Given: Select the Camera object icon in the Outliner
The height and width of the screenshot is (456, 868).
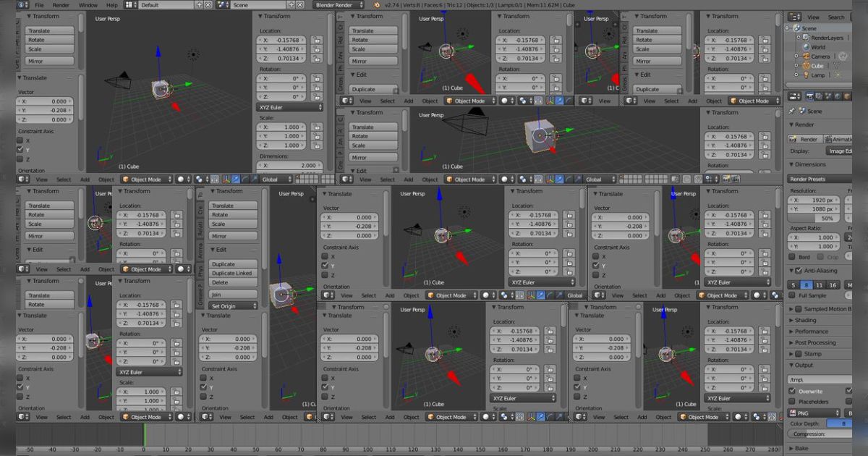Looking at the screenshot, I should point(806,56).
